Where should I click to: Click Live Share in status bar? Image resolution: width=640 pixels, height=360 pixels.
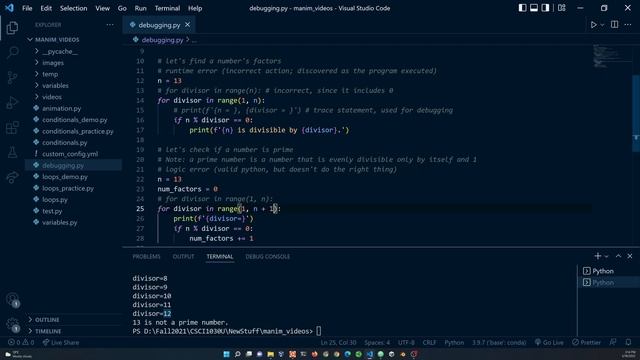point(61,342)
